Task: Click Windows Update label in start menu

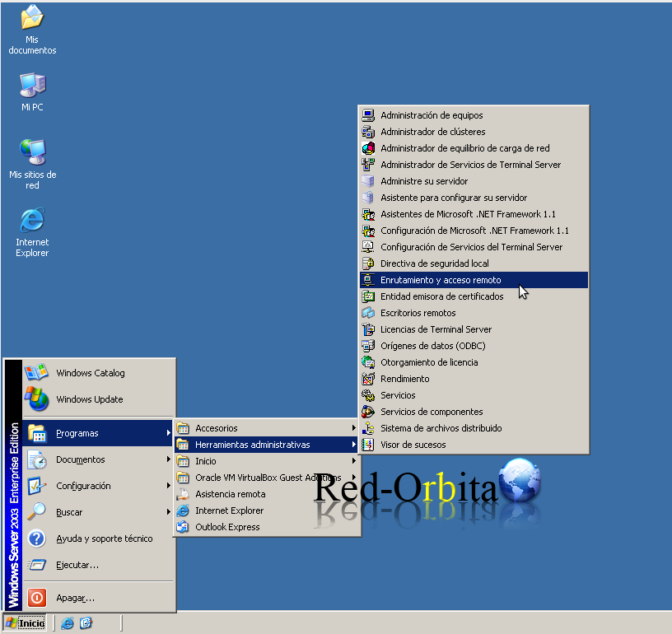Action: (x=90, y=399)
